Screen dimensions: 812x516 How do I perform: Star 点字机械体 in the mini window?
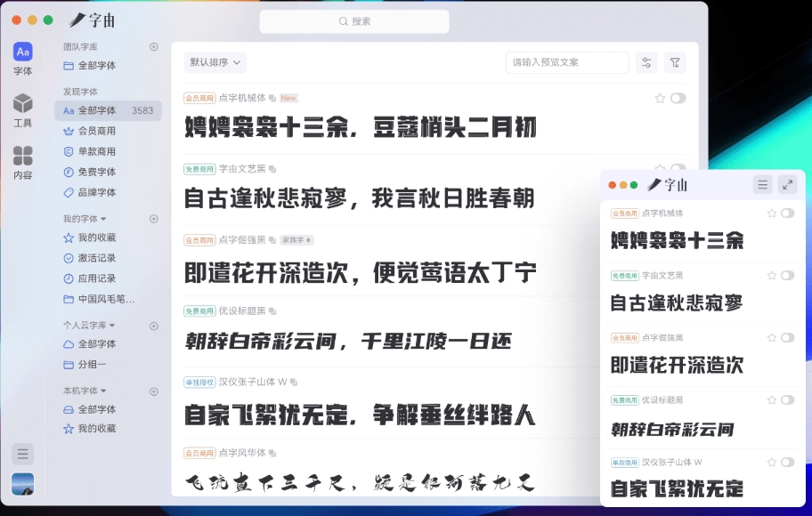[772, 214]
